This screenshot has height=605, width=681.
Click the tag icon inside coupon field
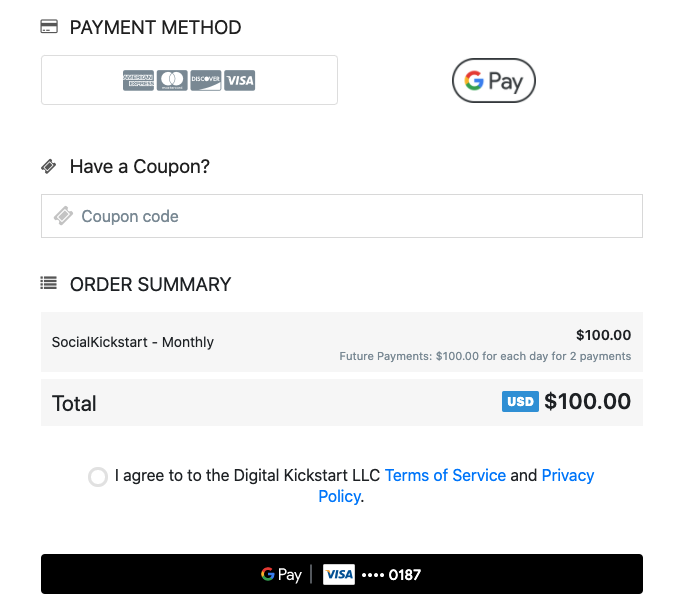point(63,216)
